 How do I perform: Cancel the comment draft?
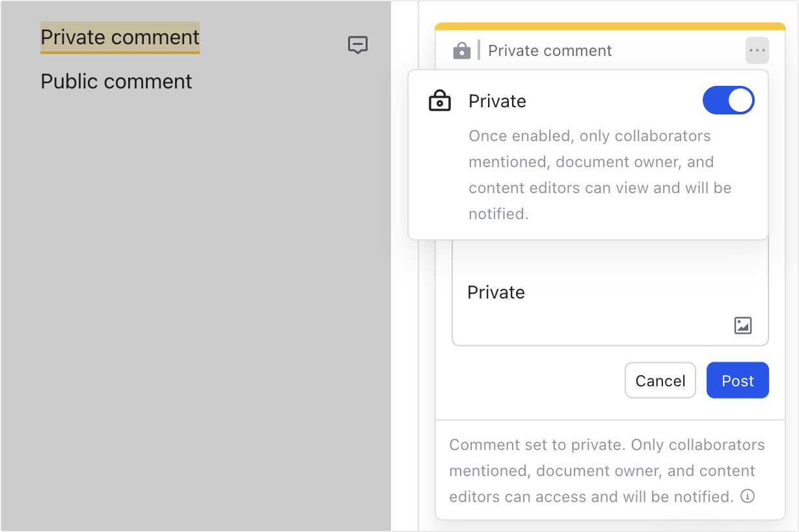[660, 380]
